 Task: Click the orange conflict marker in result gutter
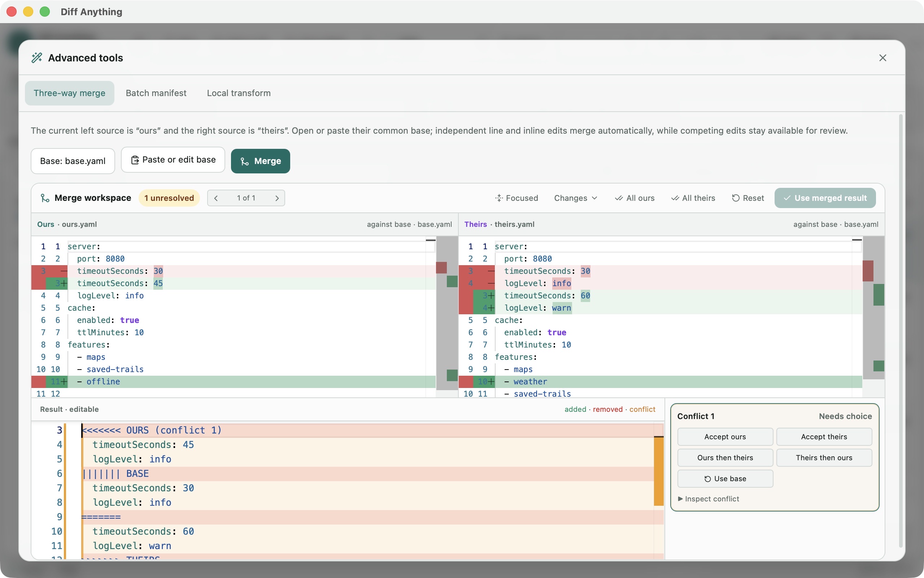(659, 471)
